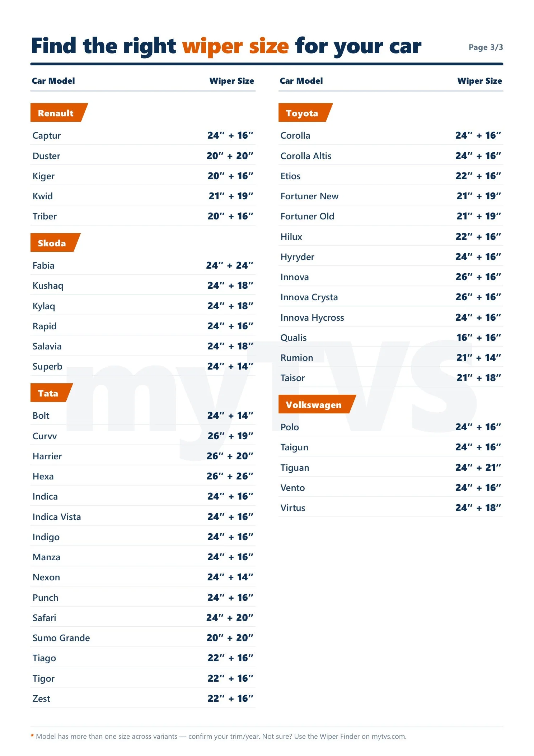The image size is (534, 756).
Task: Click the Innova Hycross model entry
Action: click(312, 317)
